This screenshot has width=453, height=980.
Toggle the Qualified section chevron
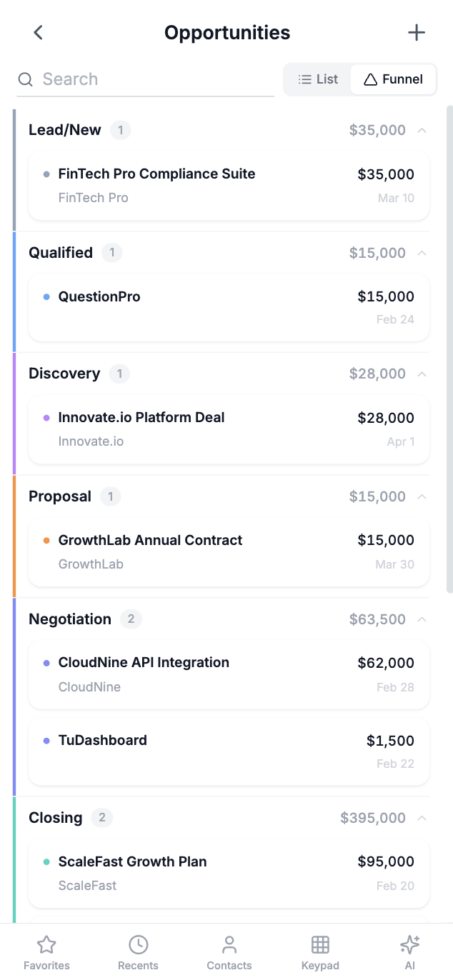point(422,253)
